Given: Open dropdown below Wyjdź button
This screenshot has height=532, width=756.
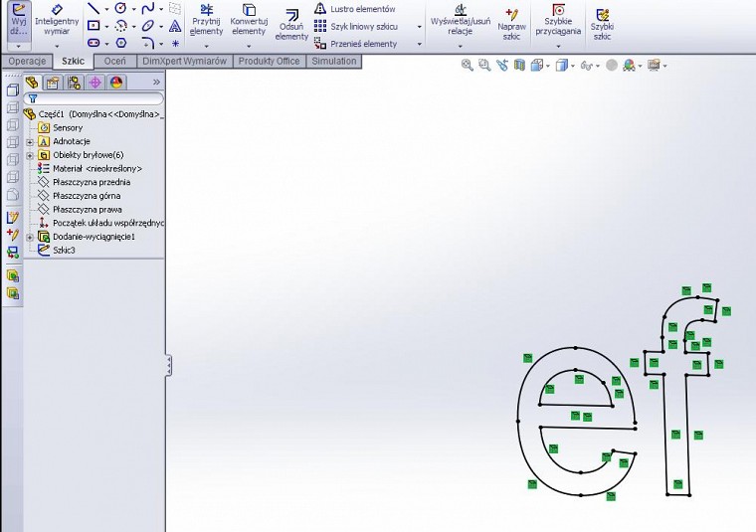Looking at the screenshot, I should point(19,47).
